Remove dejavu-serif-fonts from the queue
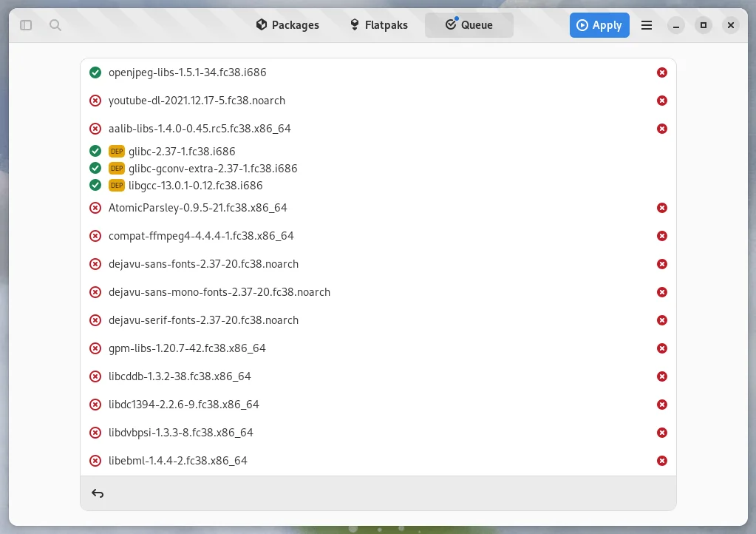 tap(662, 320)
